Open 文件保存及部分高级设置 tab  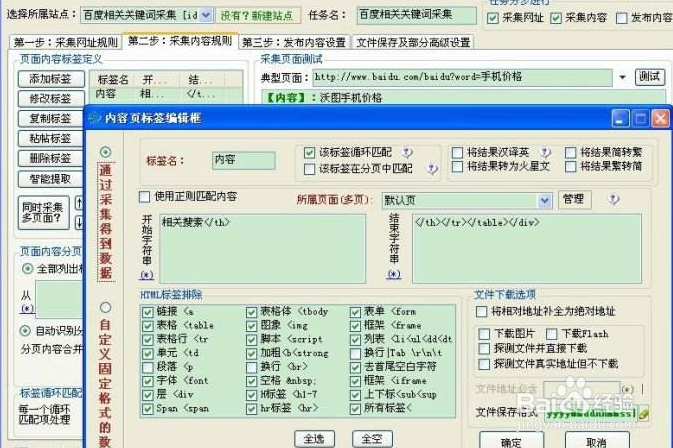(413, 42)
